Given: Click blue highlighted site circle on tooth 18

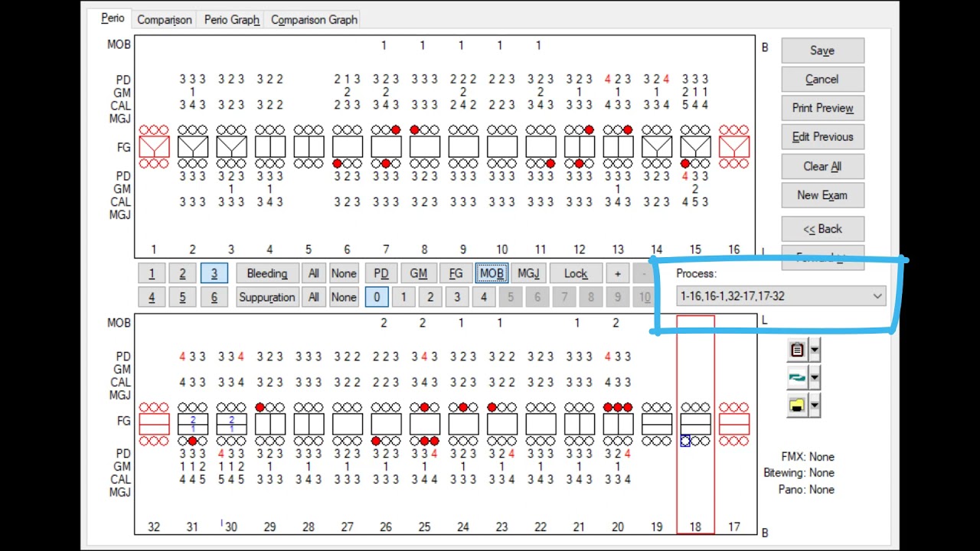Looking at the screenshot, I should coord(685,442).
